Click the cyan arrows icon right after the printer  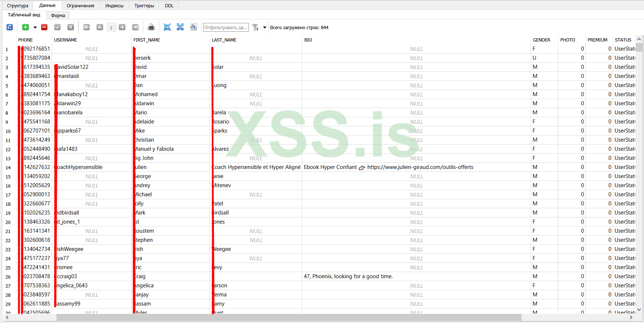(x=167, y=27)
